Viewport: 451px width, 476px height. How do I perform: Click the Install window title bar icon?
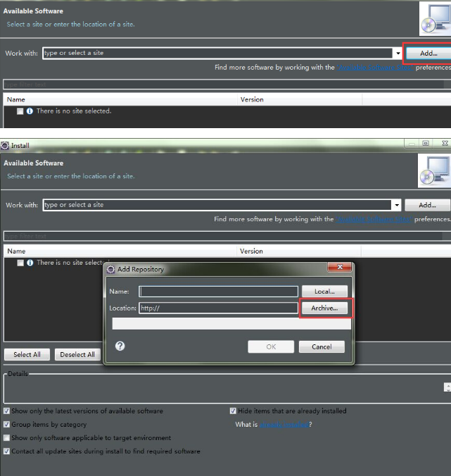click(5, 145)
